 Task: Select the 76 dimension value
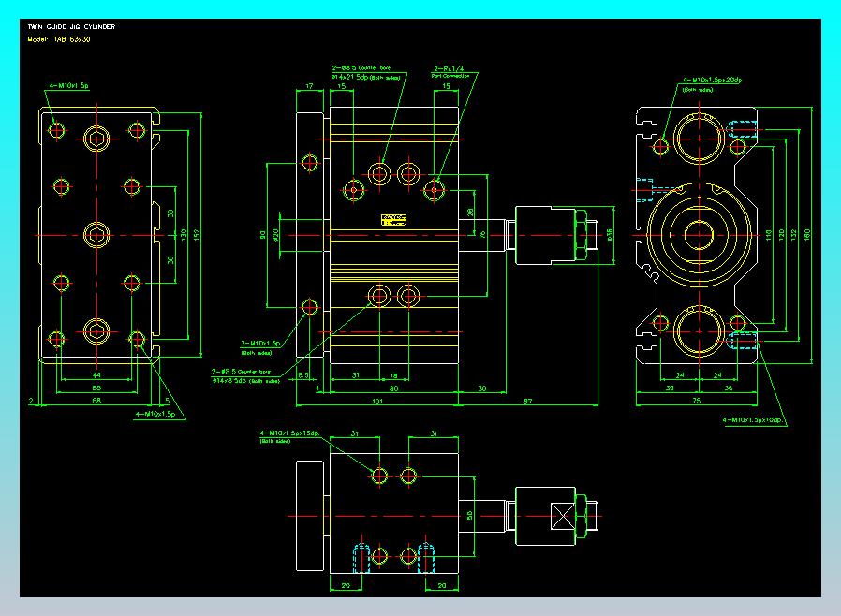(x=482, y=235)
